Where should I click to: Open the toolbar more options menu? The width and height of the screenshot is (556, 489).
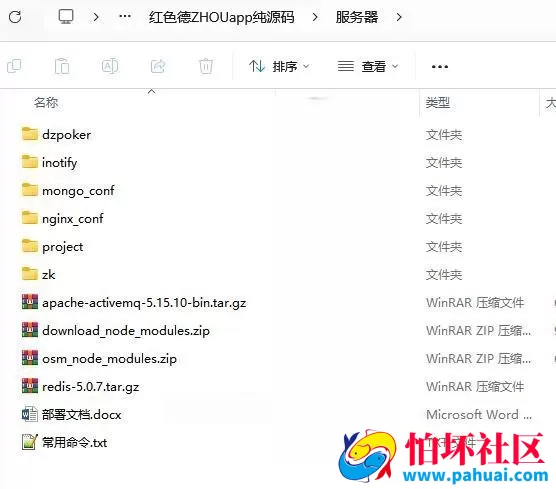point(440,67)
